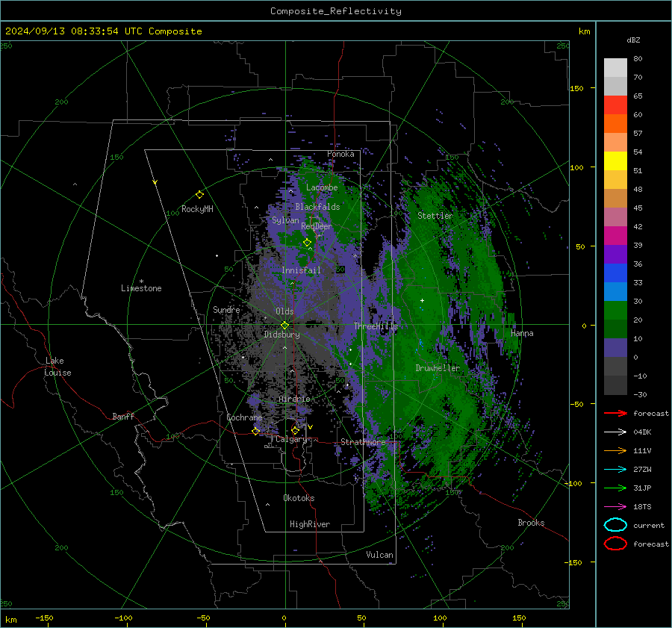Click the Sylvan label
The width and height of the screenshot is (672, 628).
[285, 220]
